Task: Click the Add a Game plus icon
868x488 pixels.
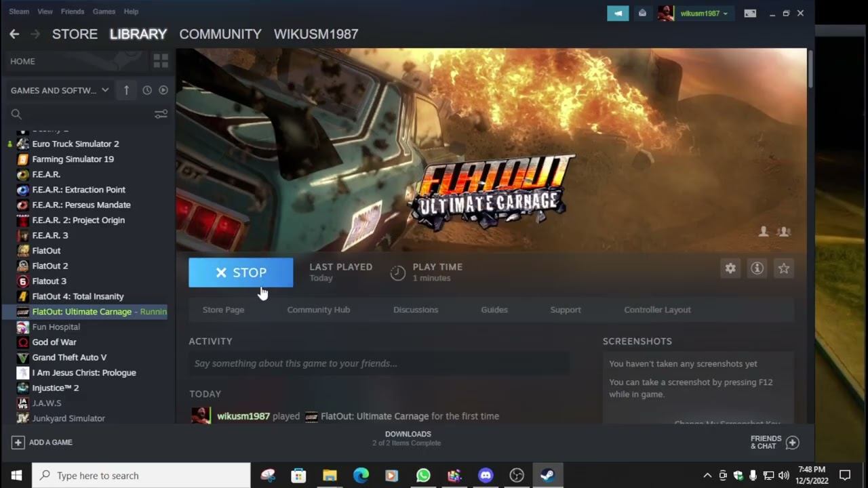Action: click(18, 442)
